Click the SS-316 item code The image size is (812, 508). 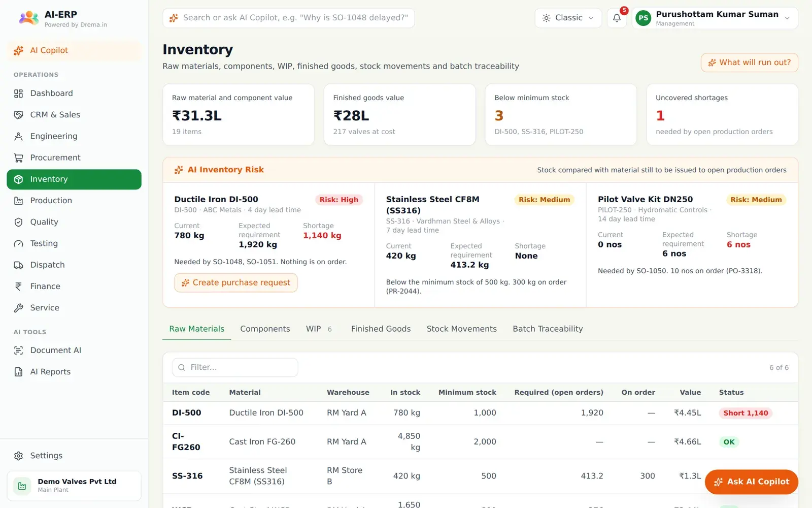point(187,476)
